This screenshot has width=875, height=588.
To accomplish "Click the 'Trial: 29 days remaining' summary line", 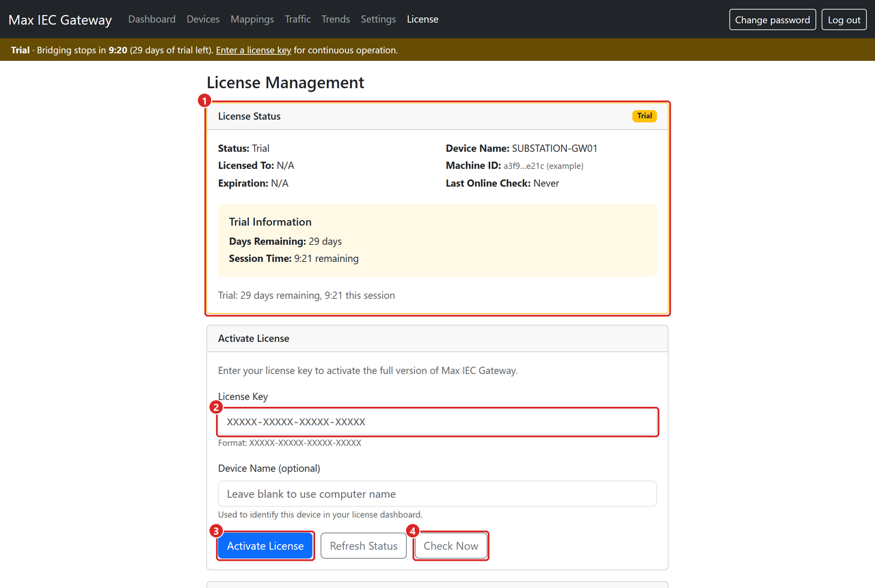I will 306,295.
